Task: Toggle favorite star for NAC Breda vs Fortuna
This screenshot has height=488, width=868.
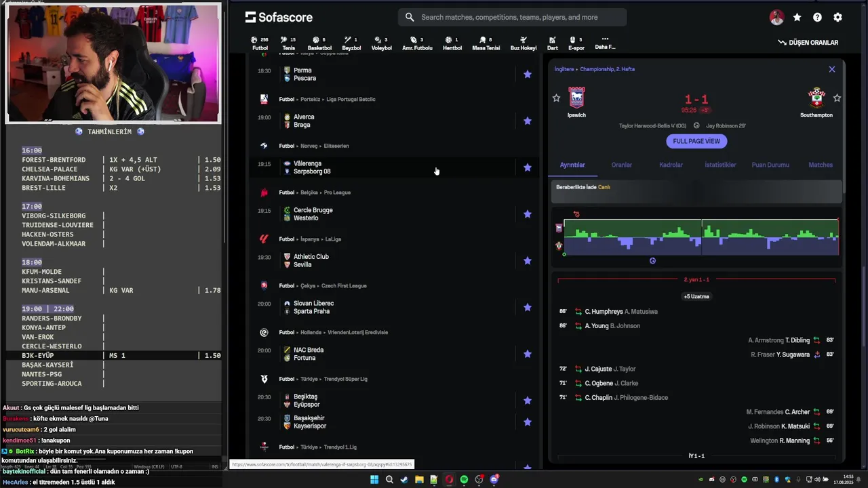Action: coord(528,354)
